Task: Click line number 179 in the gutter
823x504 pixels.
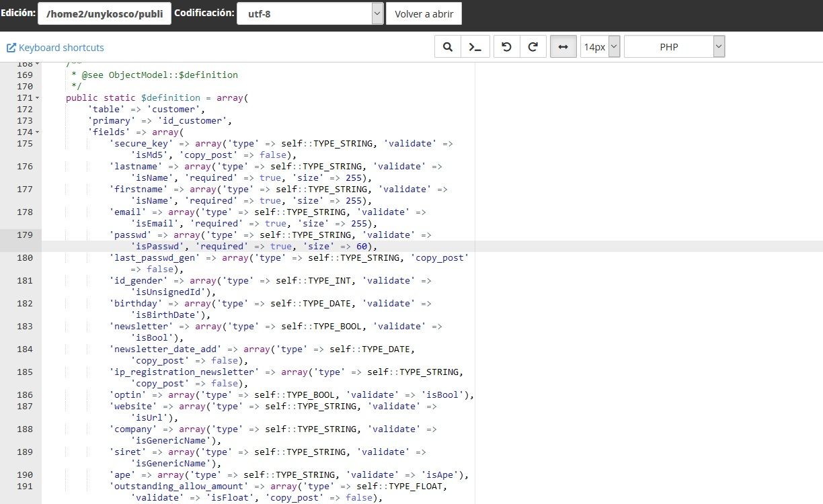Action: (25, 235)
